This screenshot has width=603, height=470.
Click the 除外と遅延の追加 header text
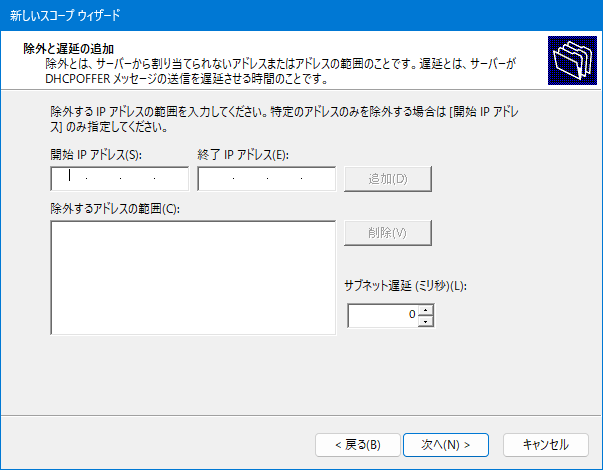68,49
